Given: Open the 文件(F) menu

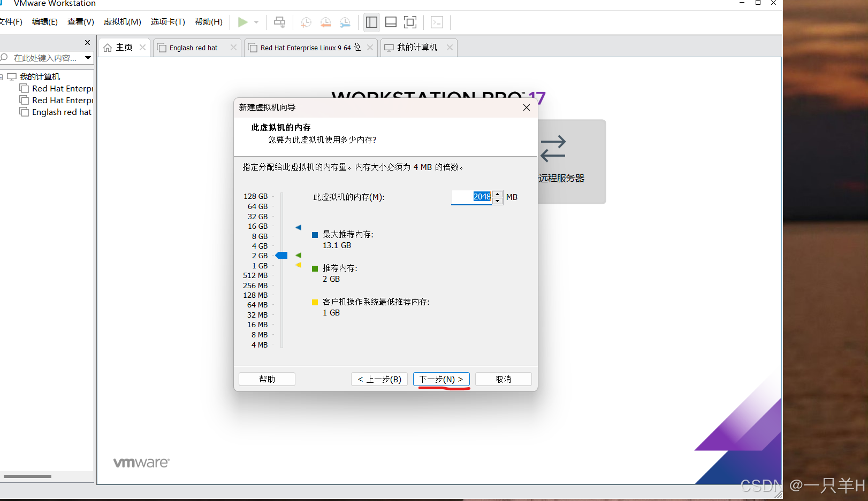Looking at the screenshot, I should pos(11,22).
